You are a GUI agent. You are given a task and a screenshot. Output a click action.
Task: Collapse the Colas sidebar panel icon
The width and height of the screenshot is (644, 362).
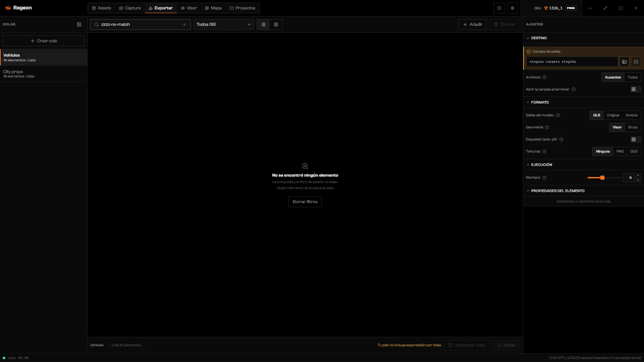coord(79,24)
